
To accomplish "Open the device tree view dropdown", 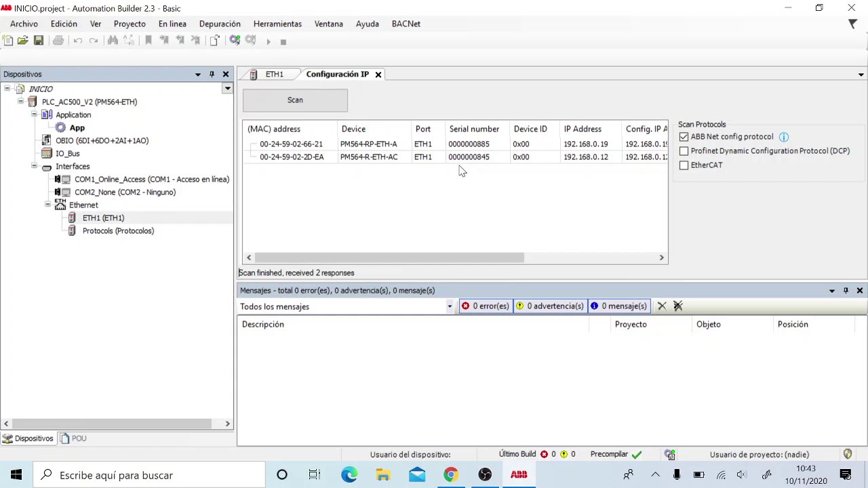I will click(x=227, y=89).
